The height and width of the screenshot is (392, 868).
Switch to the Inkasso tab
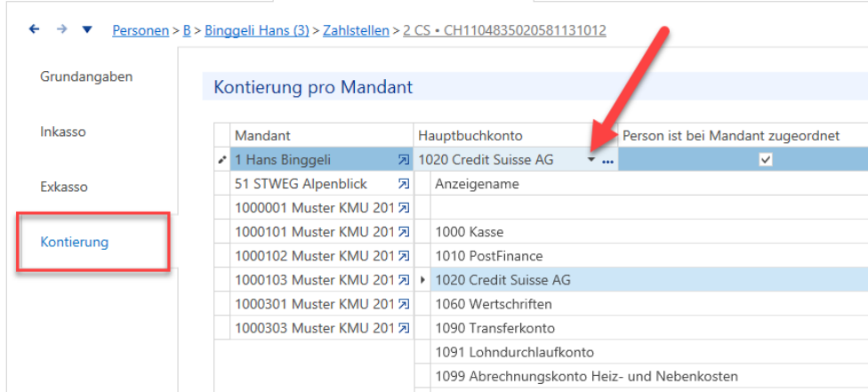click(63, 132)
